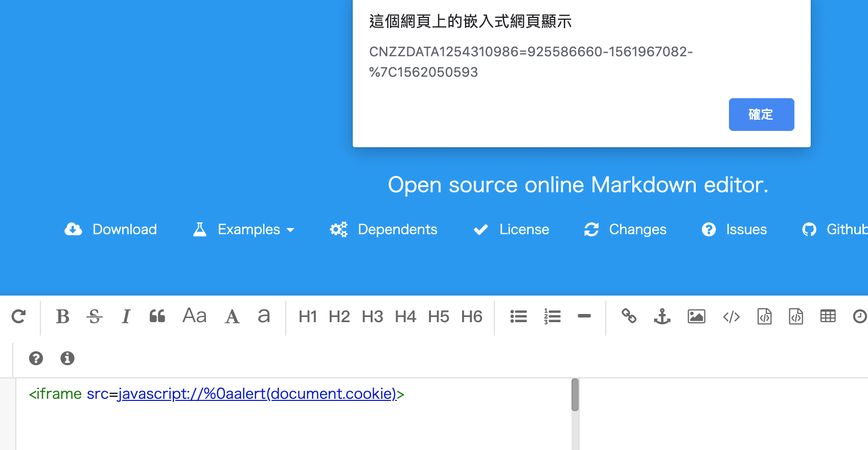Insert a block quote
The width and height of the screenshot is (868, 450).
click(157, 317)
